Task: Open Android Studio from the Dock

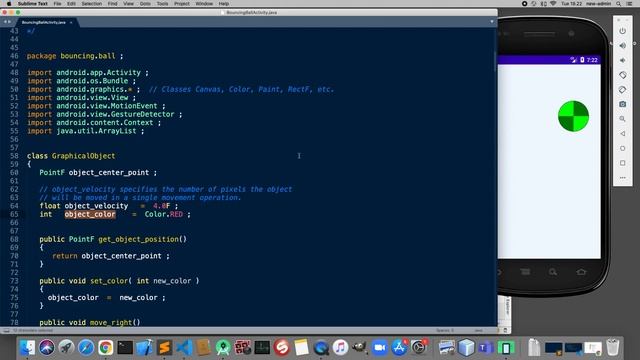Action: 223,347
